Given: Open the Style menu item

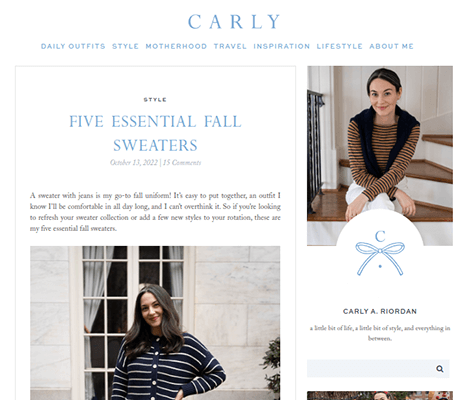Looking at the screenshot, I should [125, 46].
